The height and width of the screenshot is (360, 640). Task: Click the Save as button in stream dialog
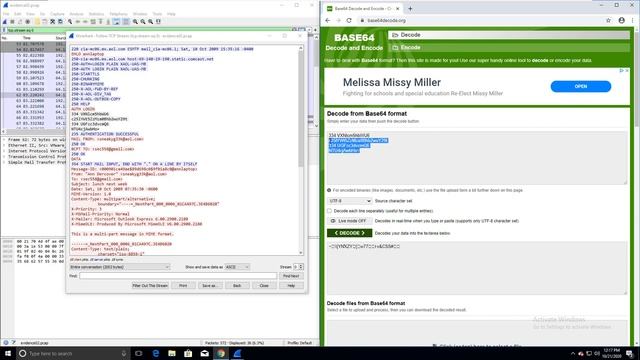click(x=209, y=286)
